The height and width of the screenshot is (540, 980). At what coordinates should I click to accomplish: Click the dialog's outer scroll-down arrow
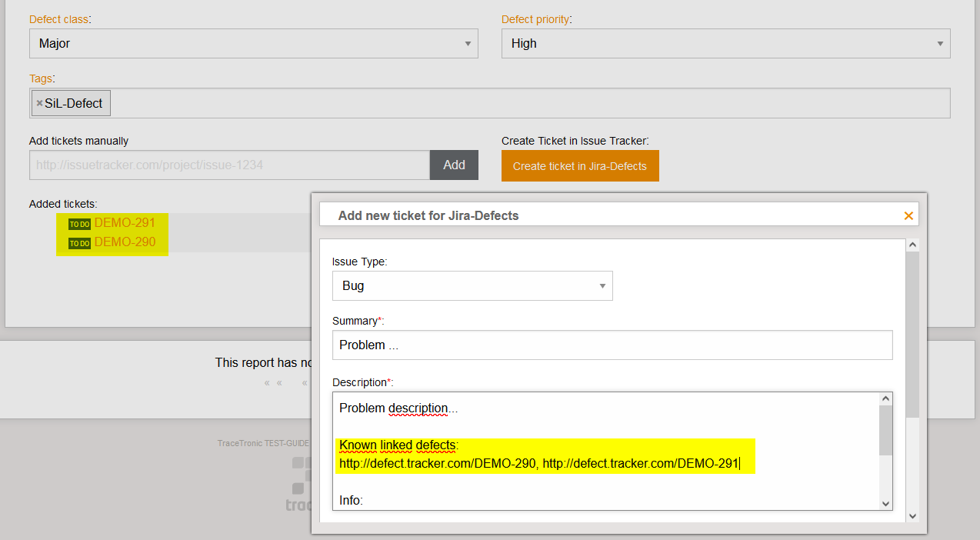[x=913, y=516]
